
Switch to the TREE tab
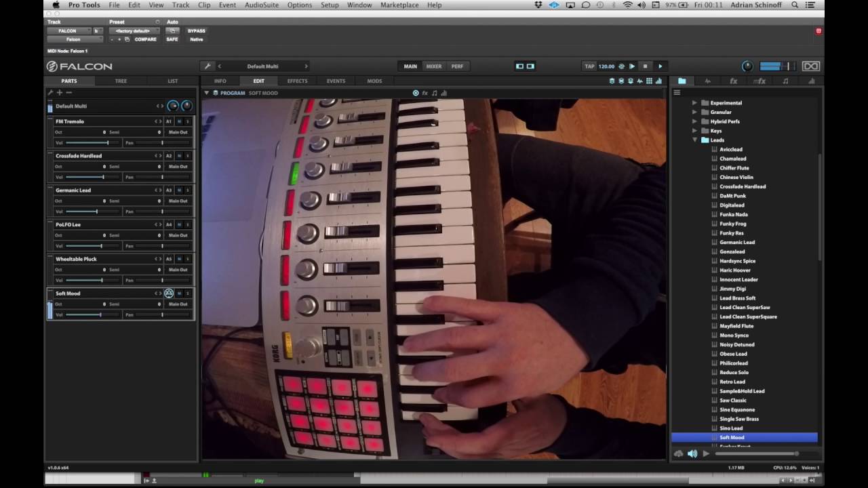tap(121, 81)
